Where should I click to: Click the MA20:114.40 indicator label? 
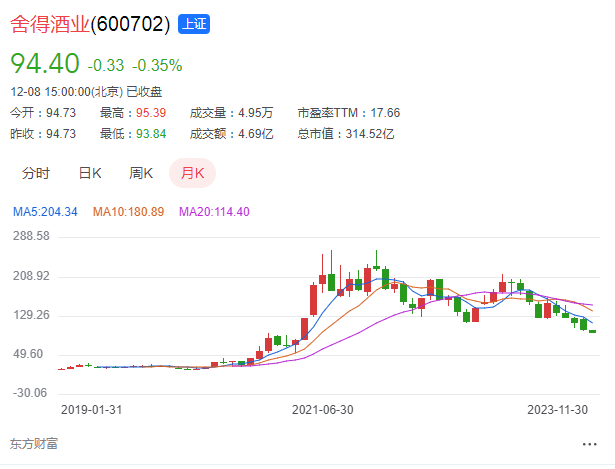point(214,212)
